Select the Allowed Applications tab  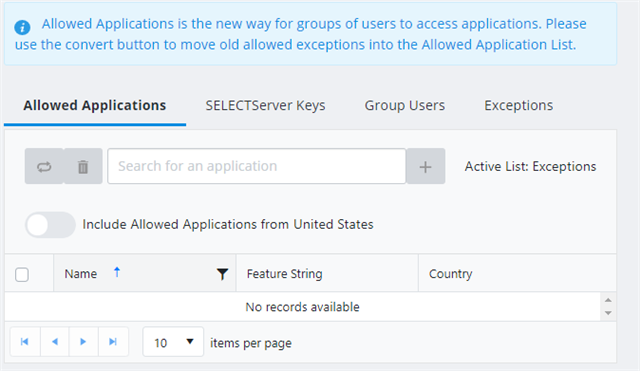[95, 106]
